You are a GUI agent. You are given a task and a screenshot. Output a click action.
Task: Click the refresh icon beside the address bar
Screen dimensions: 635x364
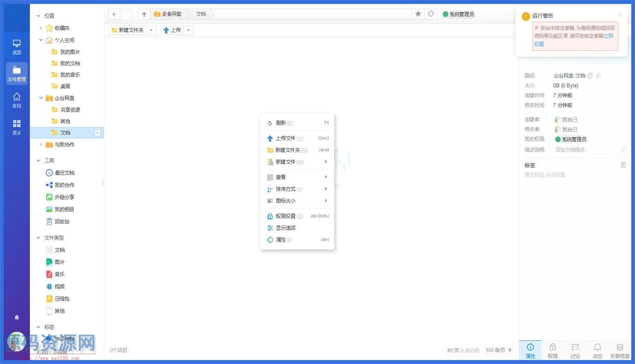[430, 14]
